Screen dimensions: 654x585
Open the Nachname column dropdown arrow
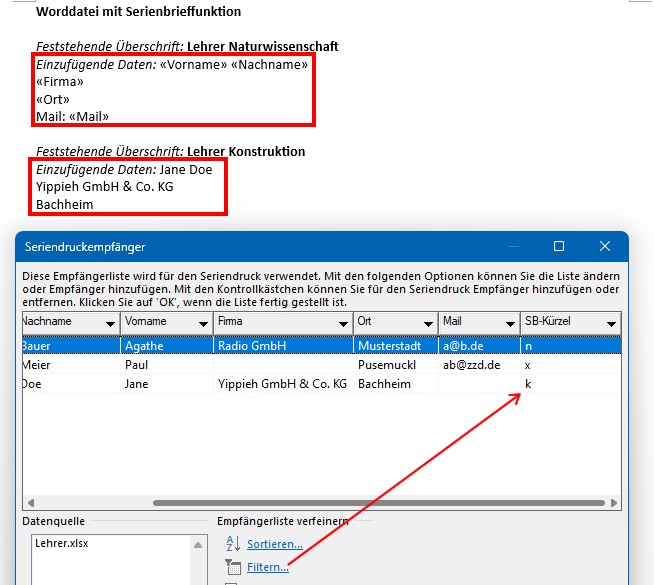tap(109, 323)
